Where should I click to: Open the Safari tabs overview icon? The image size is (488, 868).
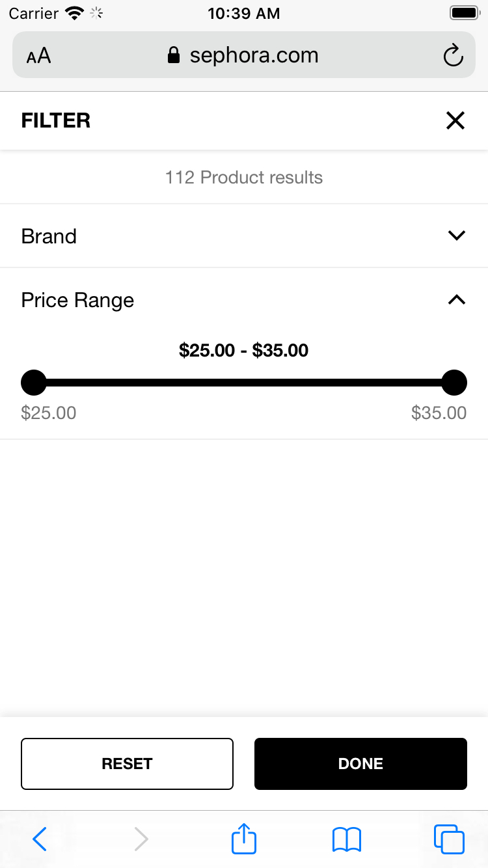(449, 839)
